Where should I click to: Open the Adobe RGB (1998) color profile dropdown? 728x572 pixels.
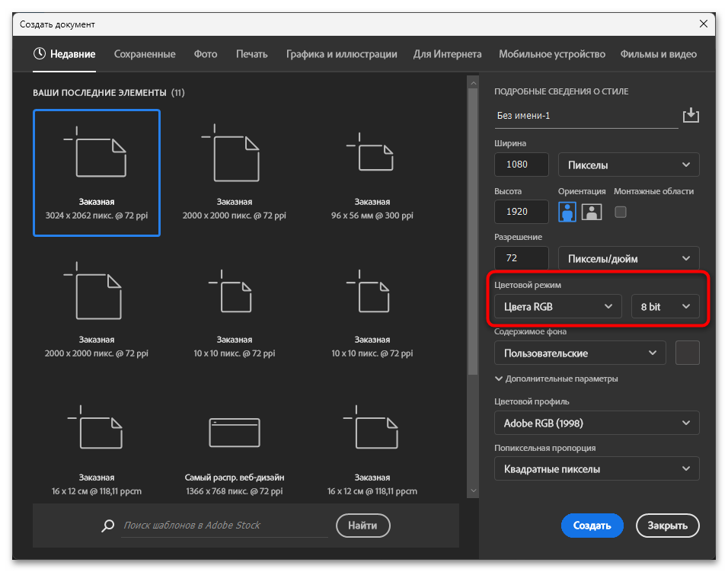coord(596,423)
